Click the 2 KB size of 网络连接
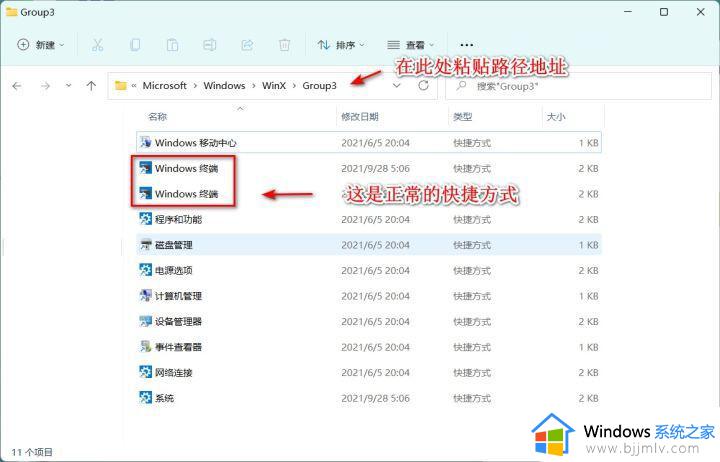 pyautogui.click(x=588, y=372)
